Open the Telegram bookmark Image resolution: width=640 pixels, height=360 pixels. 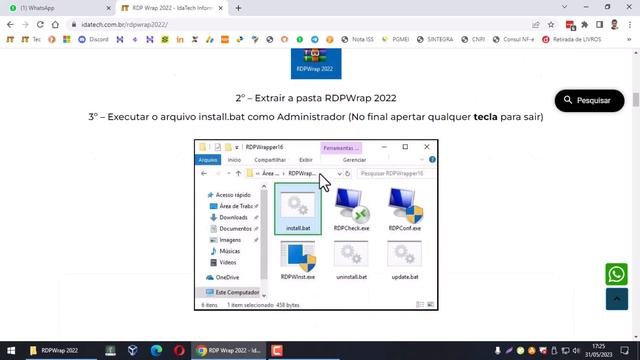[315, 40]
